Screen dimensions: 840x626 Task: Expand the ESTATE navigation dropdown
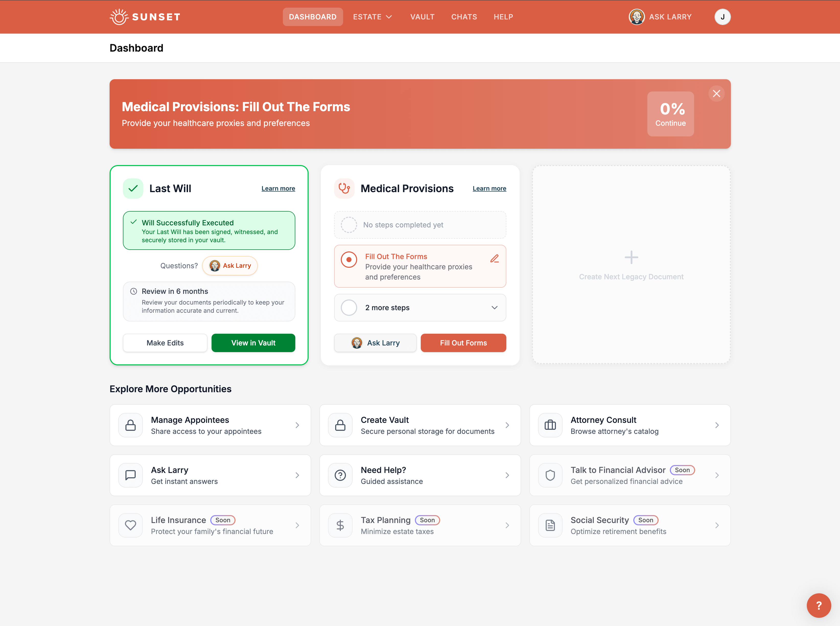(372, 17)
